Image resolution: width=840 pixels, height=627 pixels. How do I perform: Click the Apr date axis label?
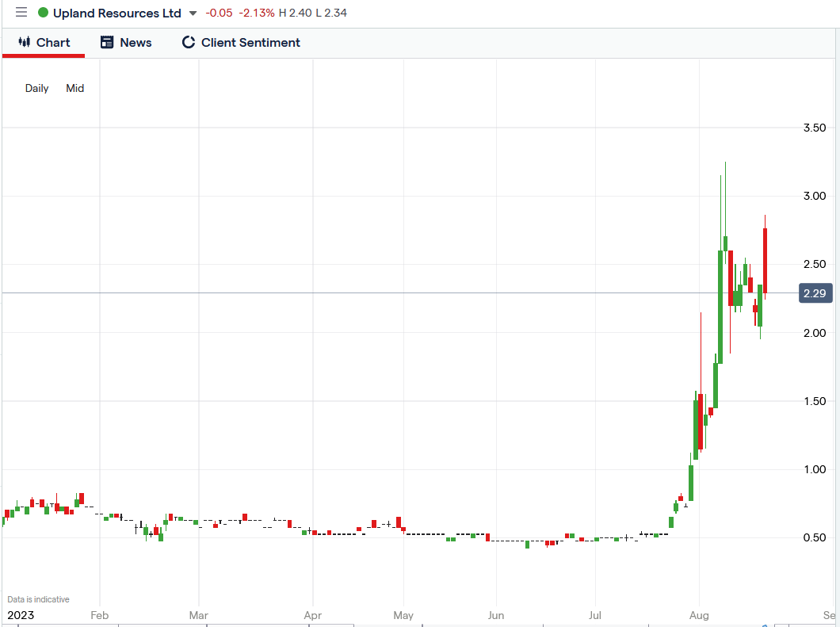[x=313, y=615]
